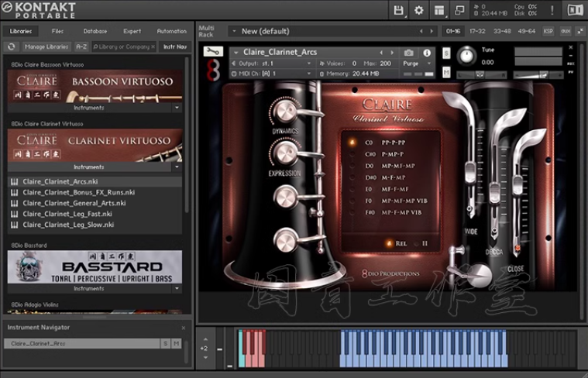Open Kontakt options gear icon
The height and width of the screenshot is (378, 588).
click(x=419, y=10)
